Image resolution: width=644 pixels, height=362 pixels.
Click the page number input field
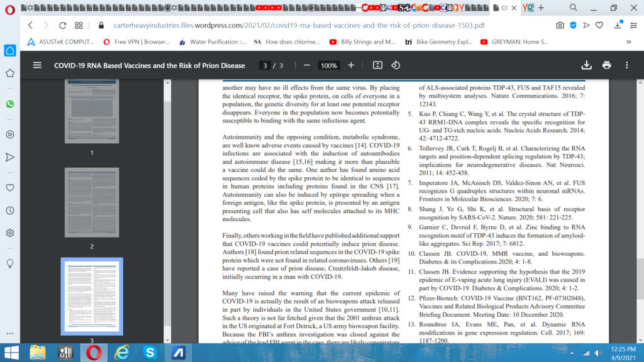(265, 65)
